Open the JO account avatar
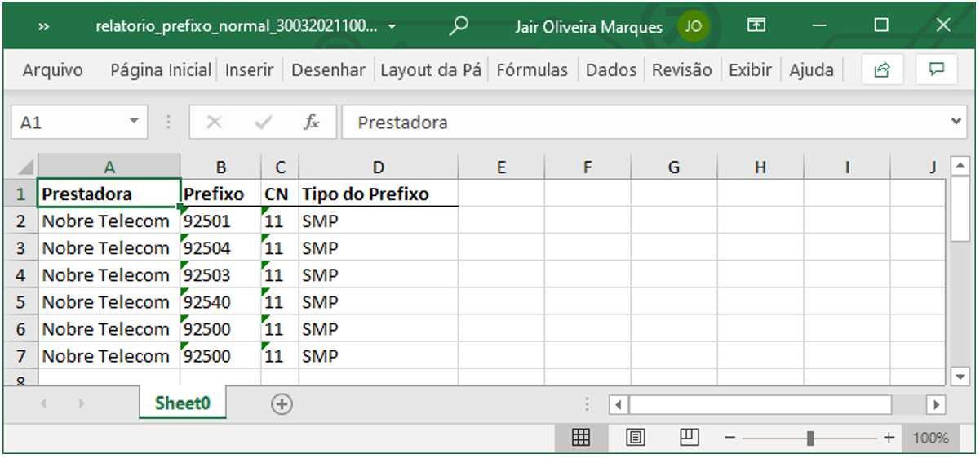Viewport: 980px width, 459px height. pyautogui.click(x=693, y=26)
